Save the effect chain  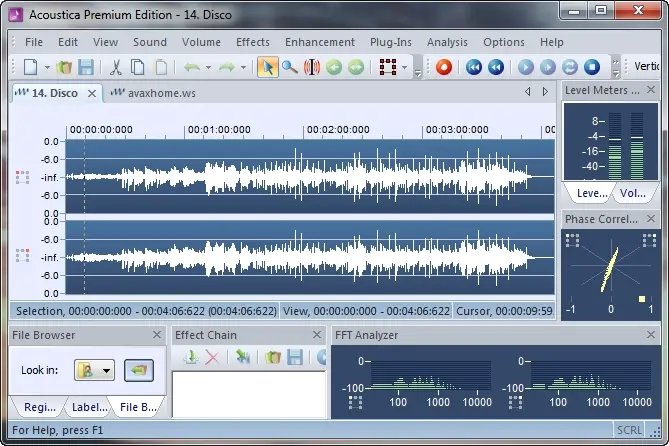tap(295, 357)
